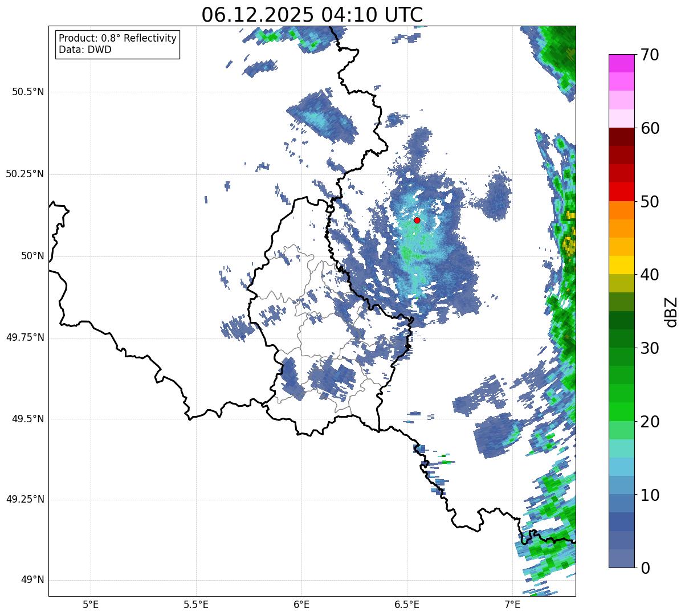The image size is (685, 616).
Task: Click the 'Product: 0.8° Reflectivity' label
Action: tap(118, 38)
